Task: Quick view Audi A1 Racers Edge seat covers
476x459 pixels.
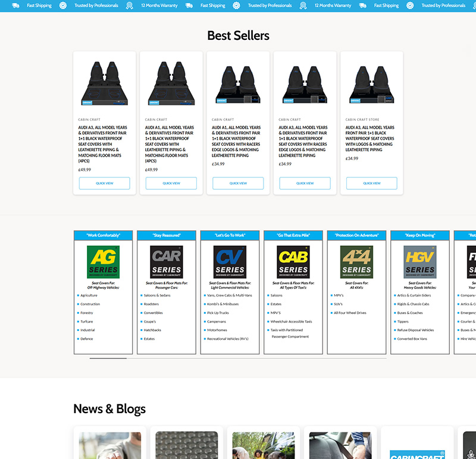Action: tap(238, 183)
